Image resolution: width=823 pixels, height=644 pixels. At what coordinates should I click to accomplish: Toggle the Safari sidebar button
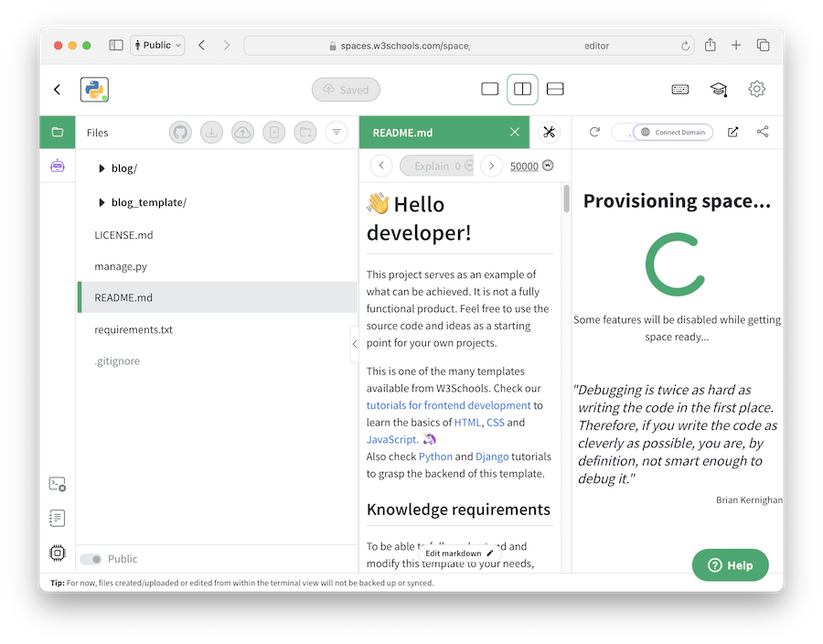116,45
